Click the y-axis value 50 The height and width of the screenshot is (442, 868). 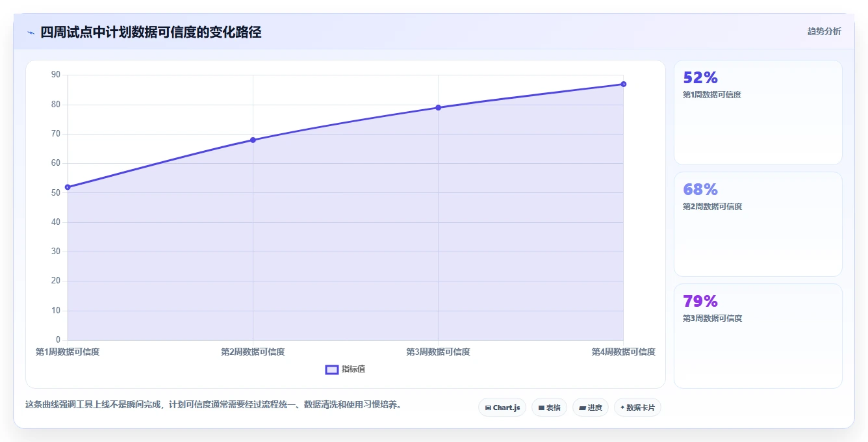[x=56, y=193]
